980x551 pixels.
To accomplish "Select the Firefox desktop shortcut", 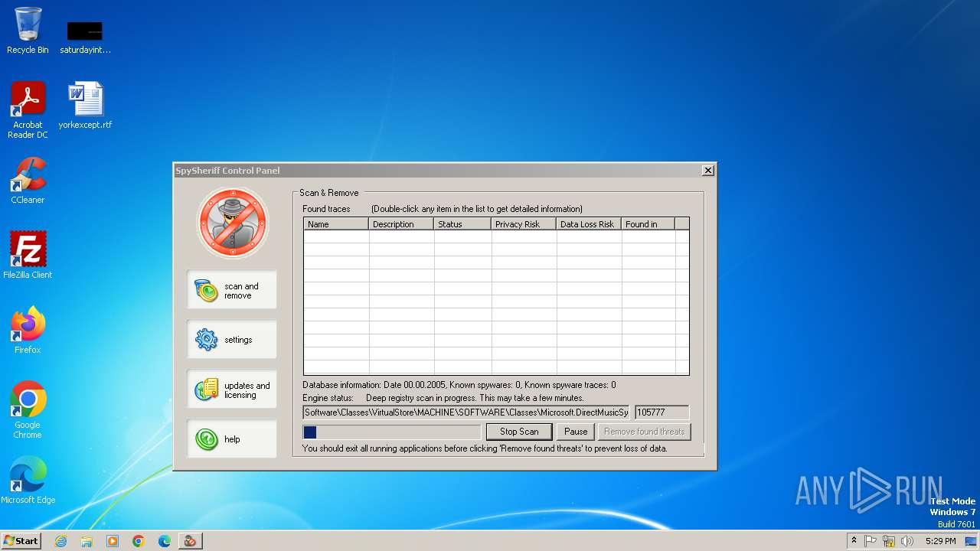I will (28, 330).
